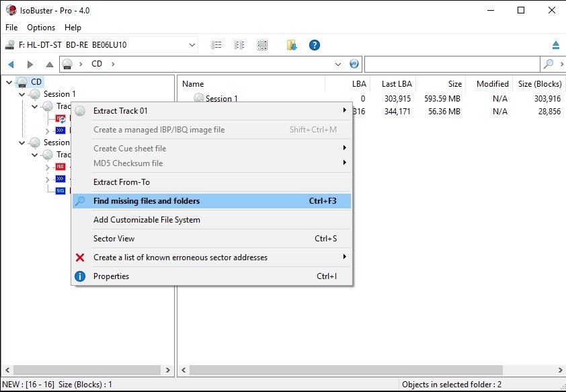Screen dimensions: 566x392
Task: Choose Extract Track 01 from context menu
Action: tap(212, 111)
